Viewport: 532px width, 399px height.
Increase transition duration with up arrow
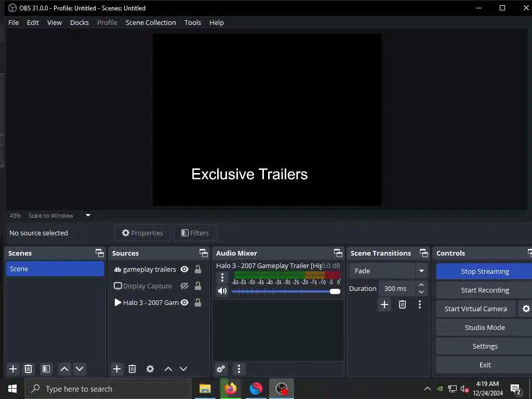tap(421, 285)
